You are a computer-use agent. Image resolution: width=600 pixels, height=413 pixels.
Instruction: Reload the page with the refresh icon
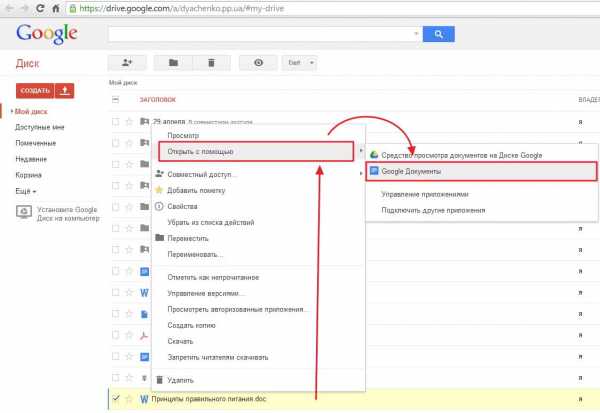[x=40, y=8]
